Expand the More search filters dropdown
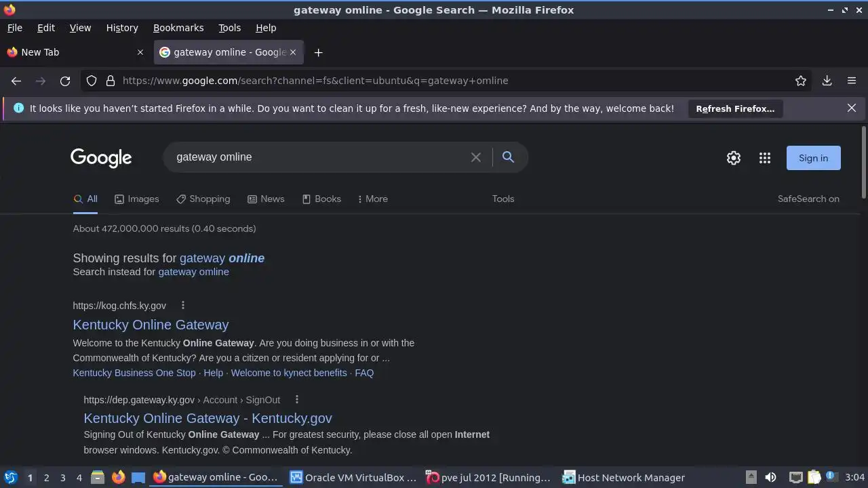The image size is (868, 488). [x=372, y=199]
